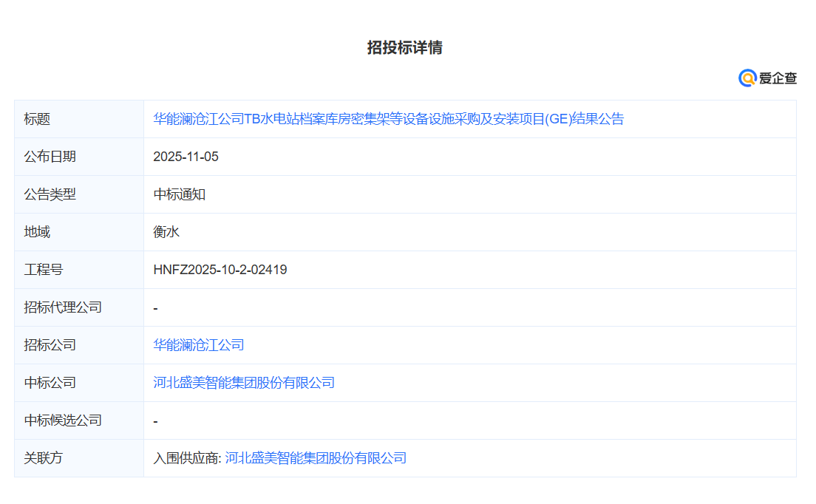Click the 公告类型 value 中标通知

(173, 194)
